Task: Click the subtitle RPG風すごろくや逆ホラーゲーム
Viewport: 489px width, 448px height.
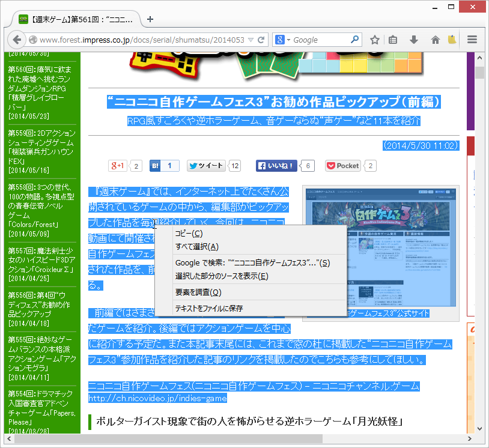Action: (x=274, y=121)
